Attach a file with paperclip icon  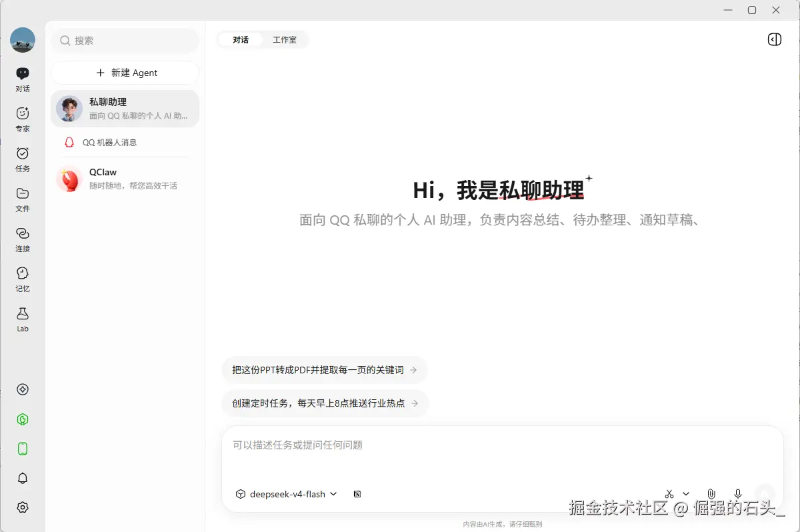click(x=711, y=494)
